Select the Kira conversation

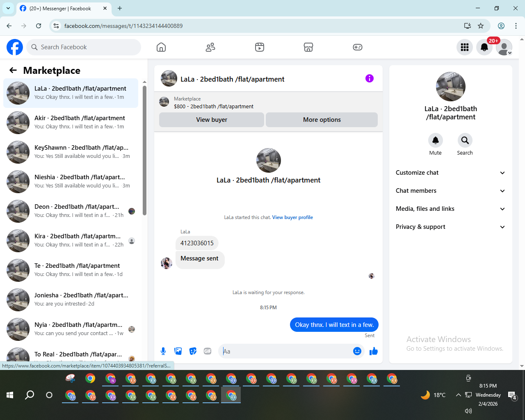point(71,241)
